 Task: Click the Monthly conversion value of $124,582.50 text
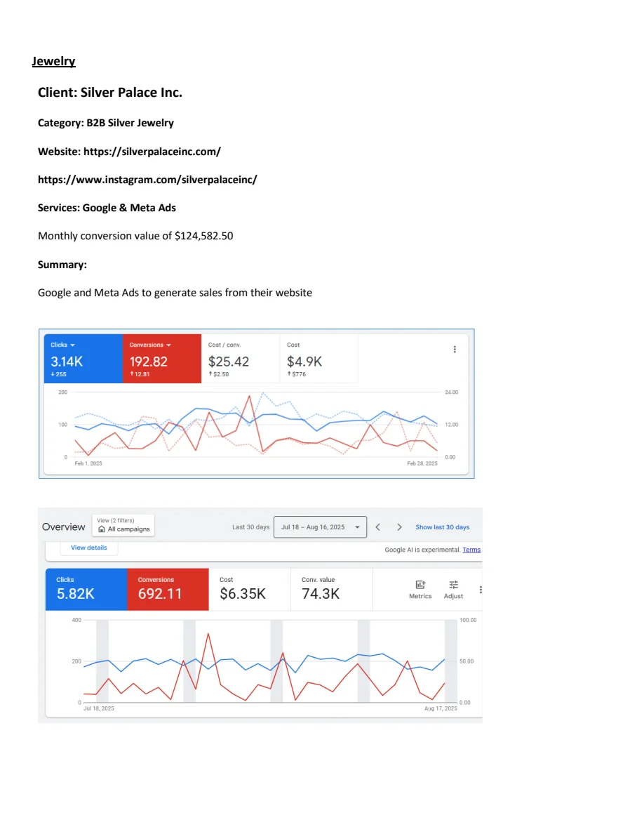pos(135,236)
